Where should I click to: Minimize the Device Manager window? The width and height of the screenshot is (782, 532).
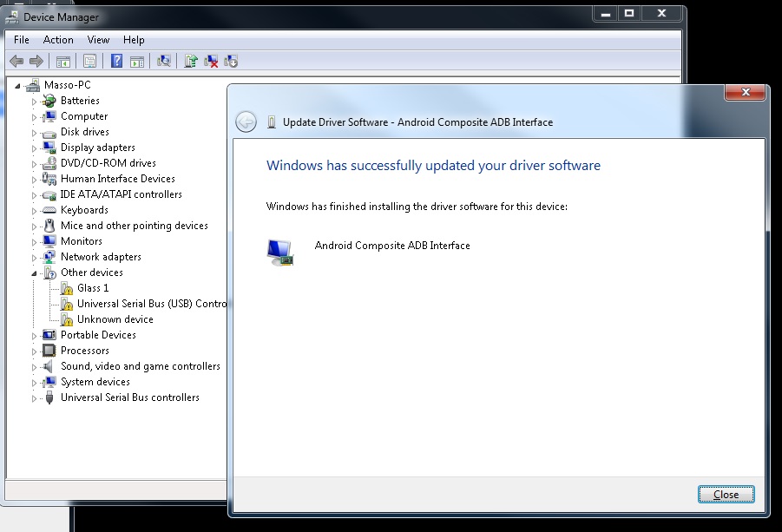(606, 14)
